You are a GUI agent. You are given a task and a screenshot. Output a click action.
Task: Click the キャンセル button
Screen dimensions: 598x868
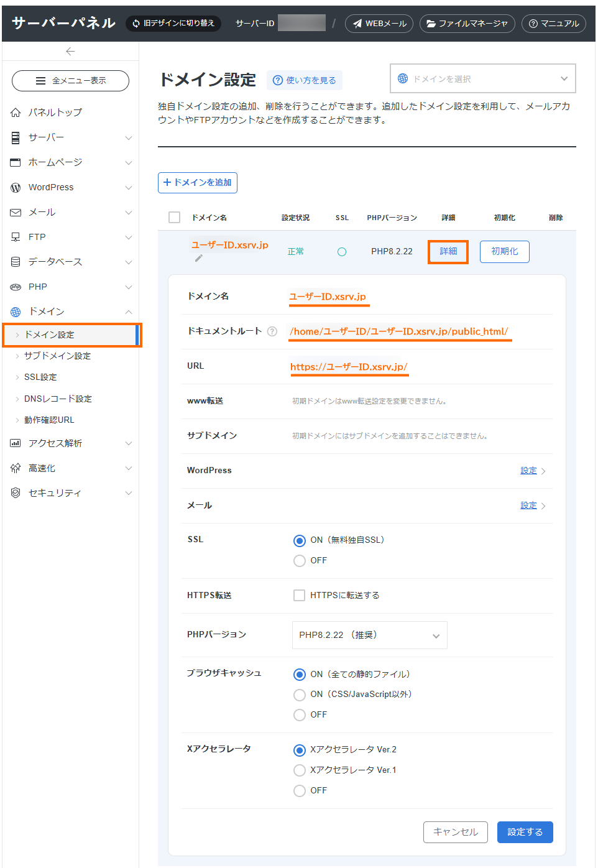click(456, 832)
